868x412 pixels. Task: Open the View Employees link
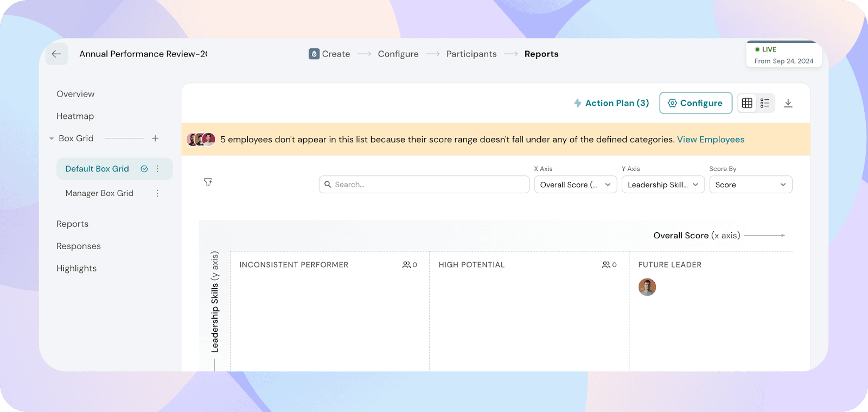710,140
